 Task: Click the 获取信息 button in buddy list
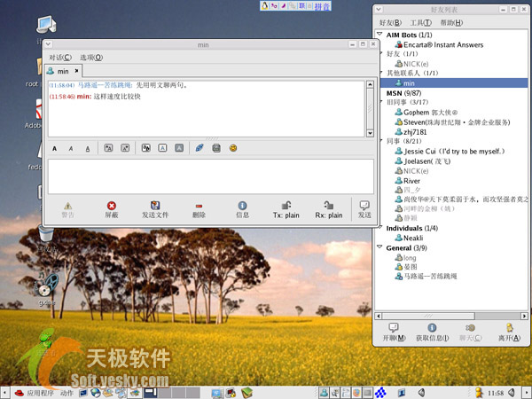[431, 333]
